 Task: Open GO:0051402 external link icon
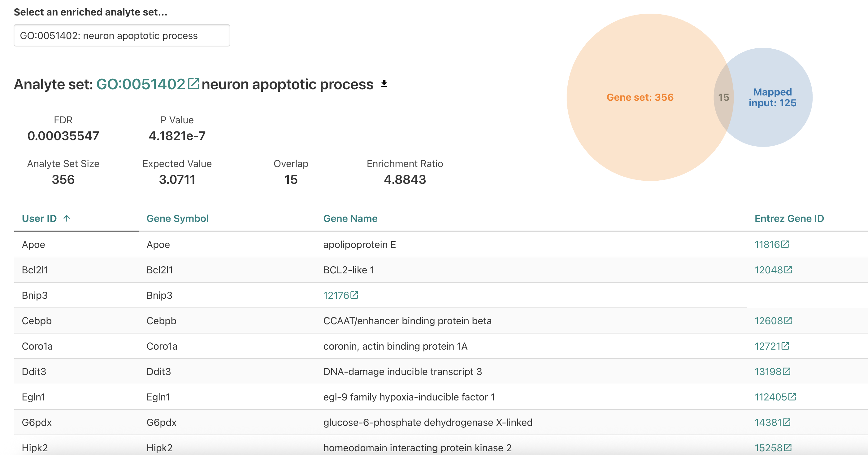click(x=193, y=84)
